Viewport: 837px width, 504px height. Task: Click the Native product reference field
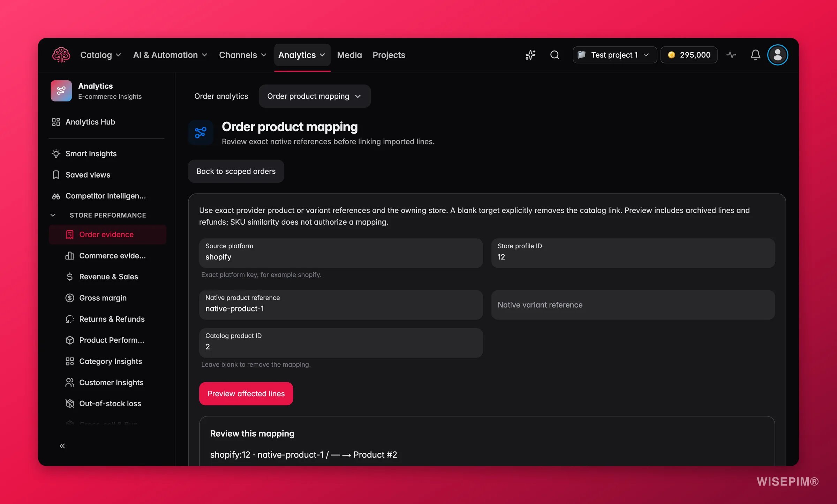[x=341, y=305]
